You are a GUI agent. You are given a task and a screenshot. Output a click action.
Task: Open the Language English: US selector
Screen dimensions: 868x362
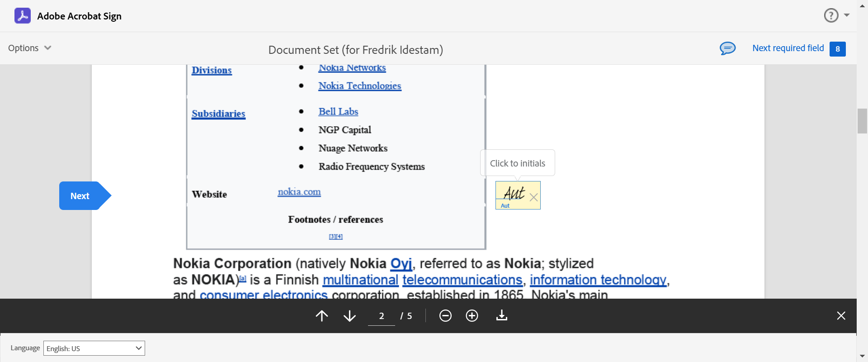[x=94, y=348]
